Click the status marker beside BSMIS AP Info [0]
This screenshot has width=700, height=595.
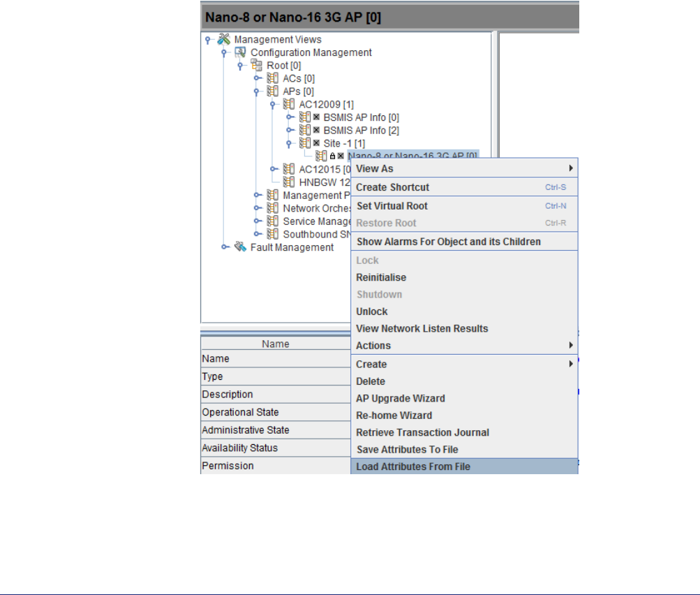(x=316, y=117)
